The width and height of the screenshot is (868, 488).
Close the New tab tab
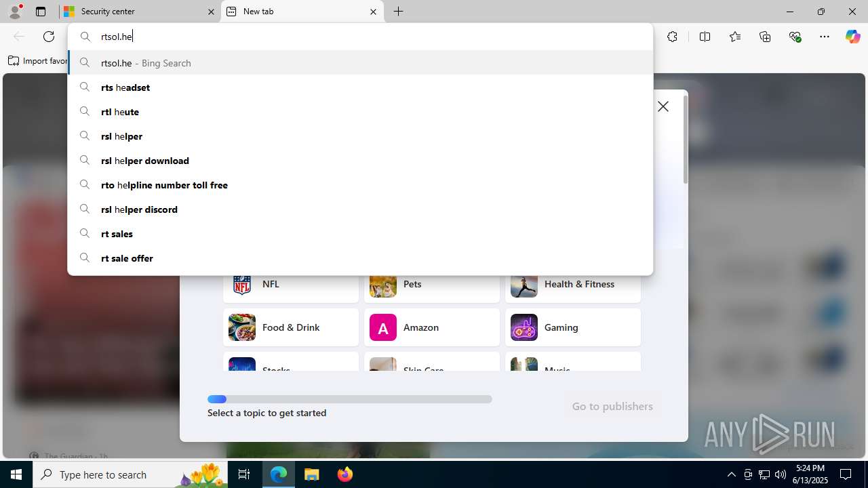[373, 12]
